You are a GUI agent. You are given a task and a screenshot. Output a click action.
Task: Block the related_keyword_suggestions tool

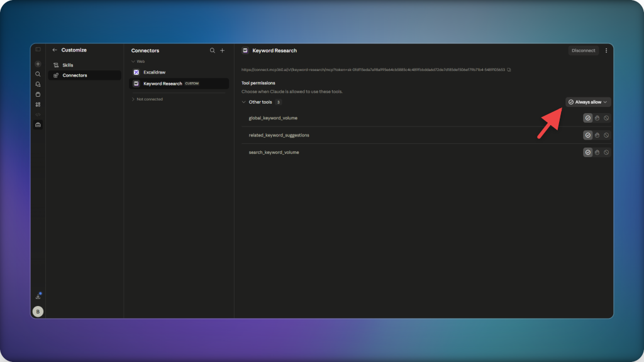[x=606, y=135]
